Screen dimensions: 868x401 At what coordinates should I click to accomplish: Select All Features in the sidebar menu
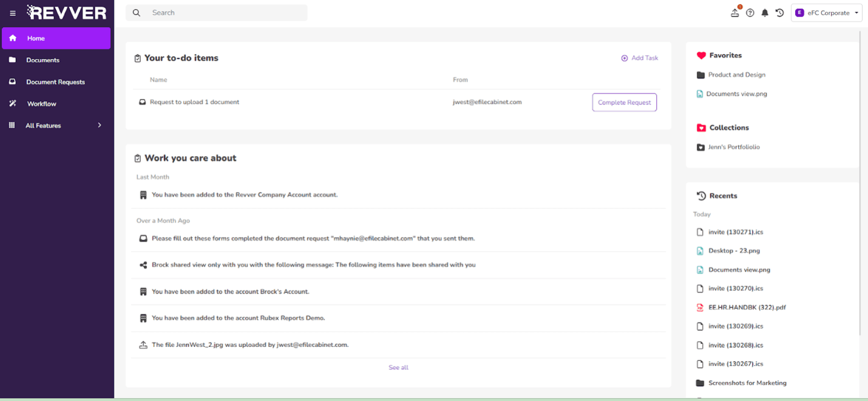(x=42, y=125)
